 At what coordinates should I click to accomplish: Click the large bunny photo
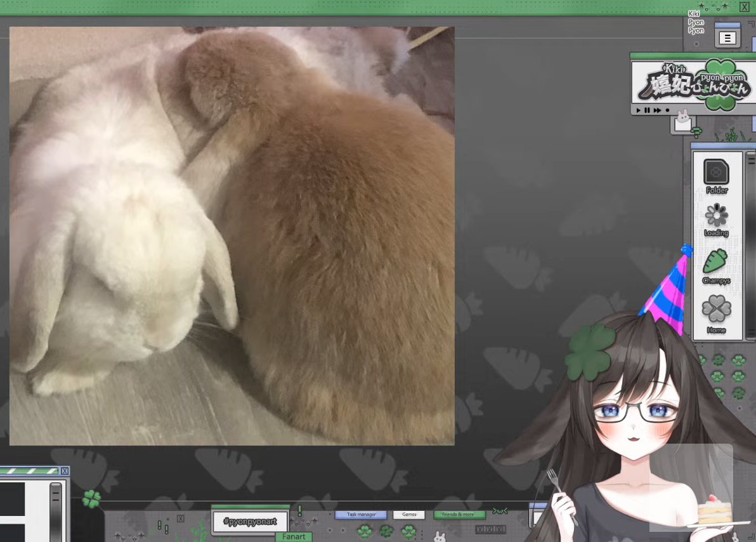click(x=232, y=236)
